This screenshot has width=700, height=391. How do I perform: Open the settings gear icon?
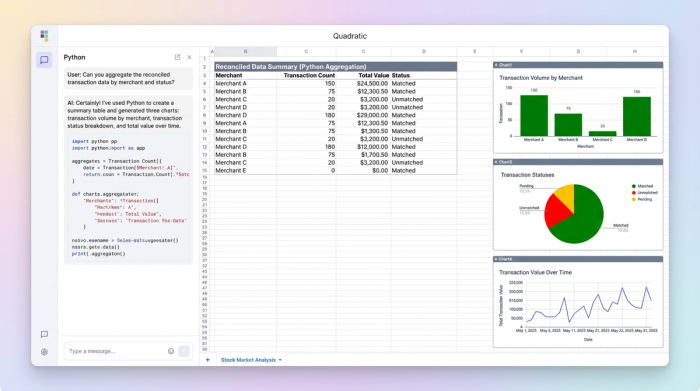[x=44, y=352]
